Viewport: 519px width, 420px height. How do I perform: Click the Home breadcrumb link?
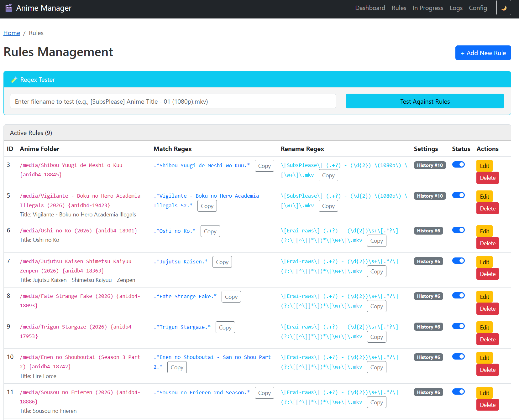(x=12, y=33)
